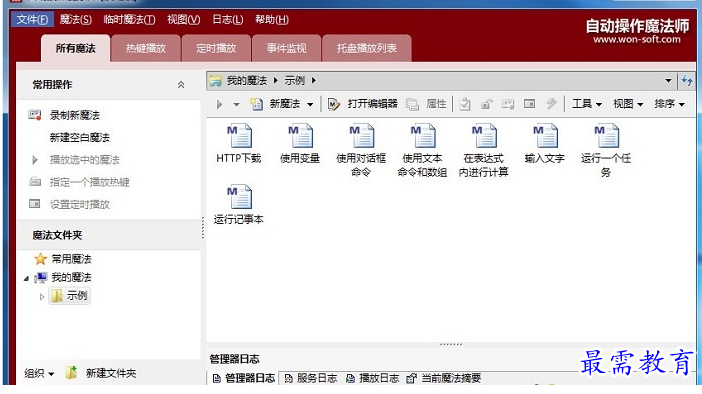Open the 魔法(S) menu
702x394 pixels.
[76, 20]
